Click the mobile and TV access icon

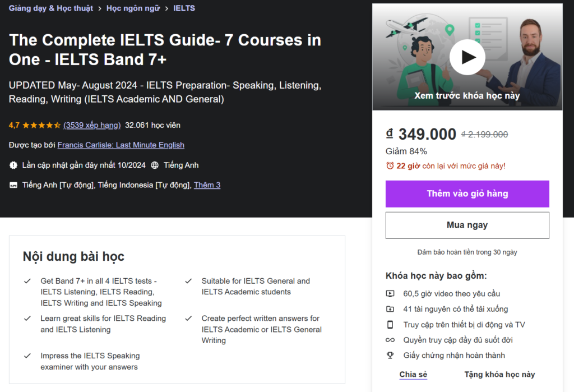pyautogui.click(x=391, y=324)
